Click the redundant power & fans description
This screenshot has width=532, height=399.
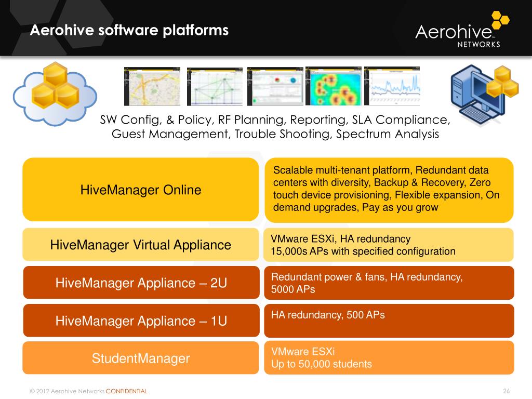click(389, 283)
